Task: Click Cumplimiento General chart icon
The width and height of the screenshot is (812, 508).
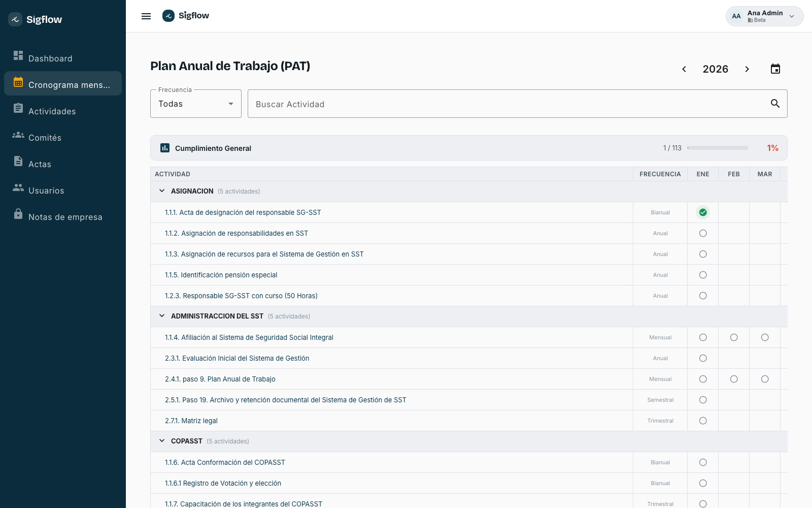Action: point(165,148)
